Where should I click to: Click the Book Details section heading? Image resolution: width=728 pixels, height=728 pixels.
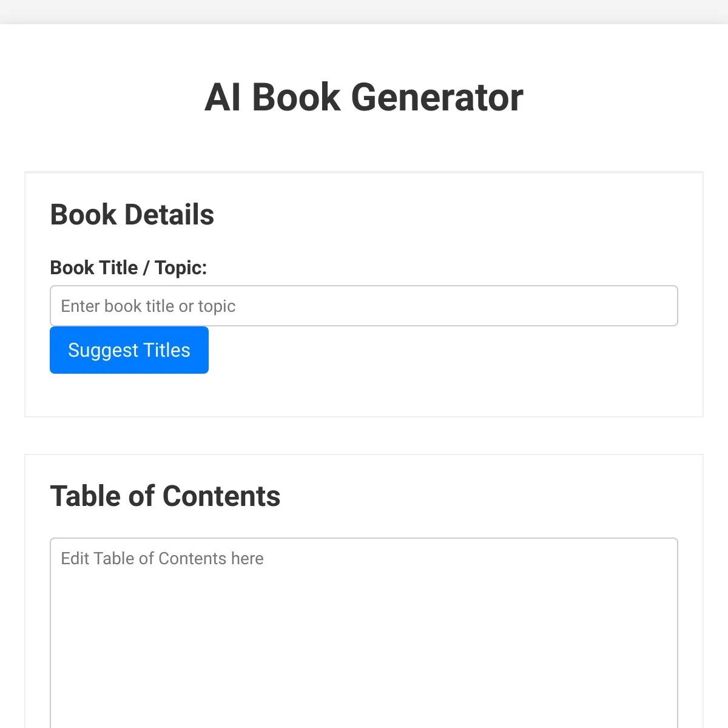(132, 215)
